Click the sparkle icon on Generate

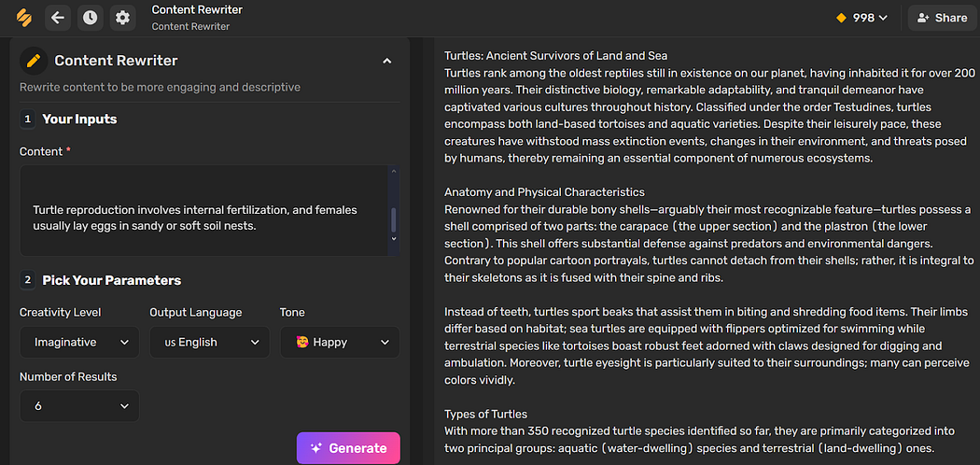pos(316,448)
